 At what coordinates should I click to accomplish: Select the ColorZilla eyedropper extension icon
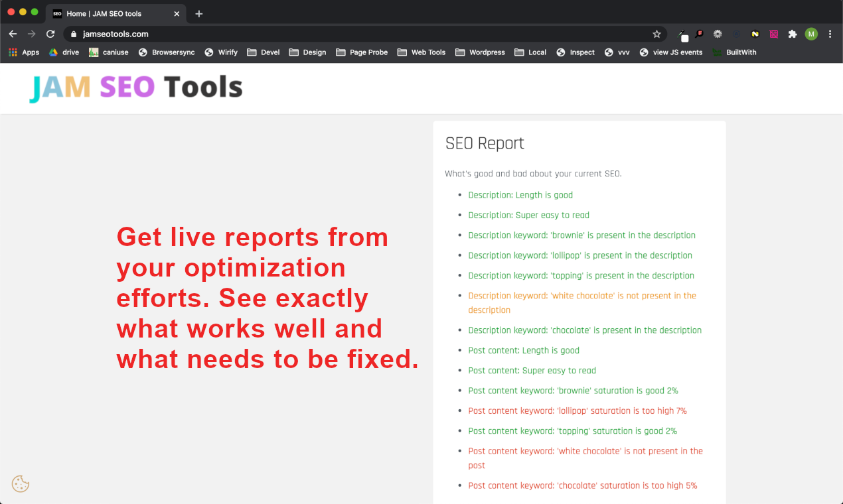(682, 34)
